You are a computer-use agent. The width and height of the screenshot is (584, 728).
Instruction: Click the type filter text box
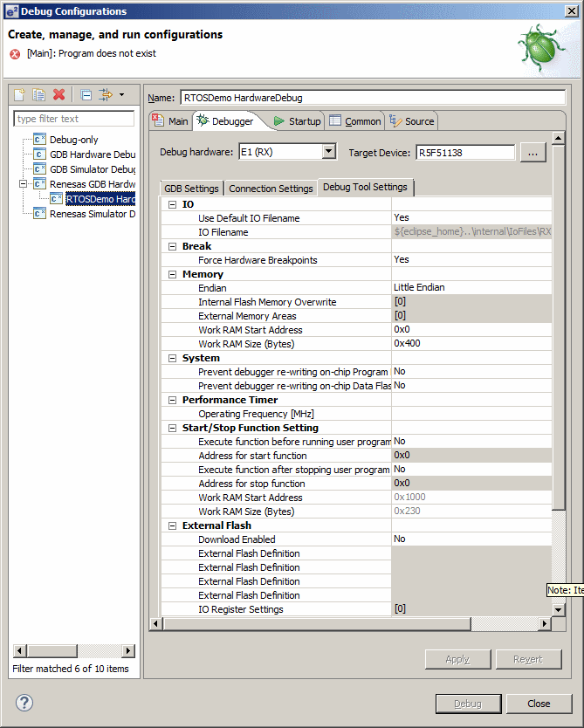pos(74,119)
